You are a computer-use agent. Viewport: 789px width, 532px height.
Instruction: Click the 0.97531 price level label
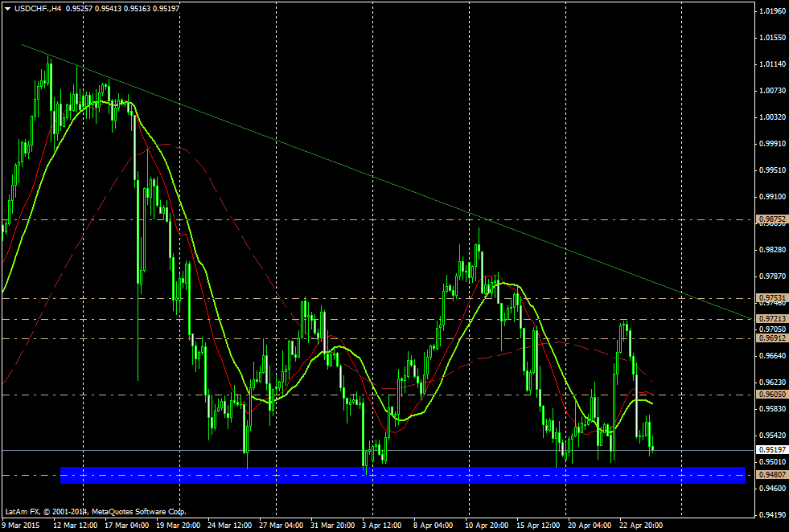tap(771, 298)
